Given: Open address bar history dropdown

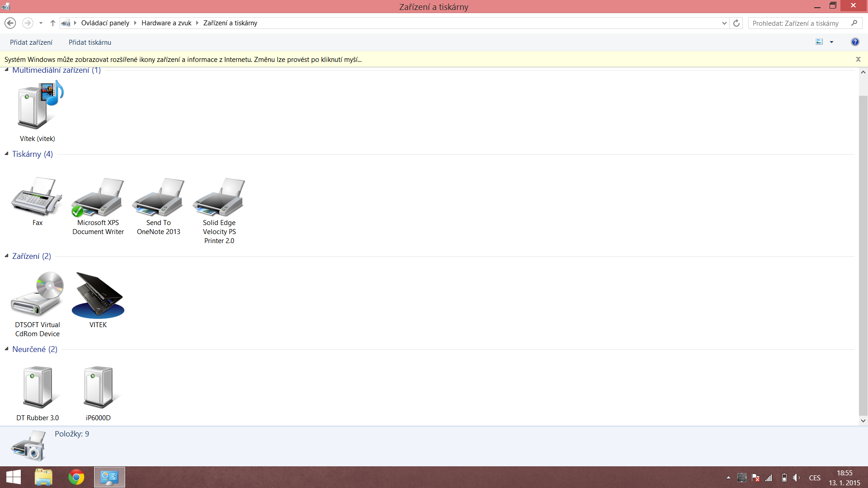Looking at the screenshot, I should (724, 23).
